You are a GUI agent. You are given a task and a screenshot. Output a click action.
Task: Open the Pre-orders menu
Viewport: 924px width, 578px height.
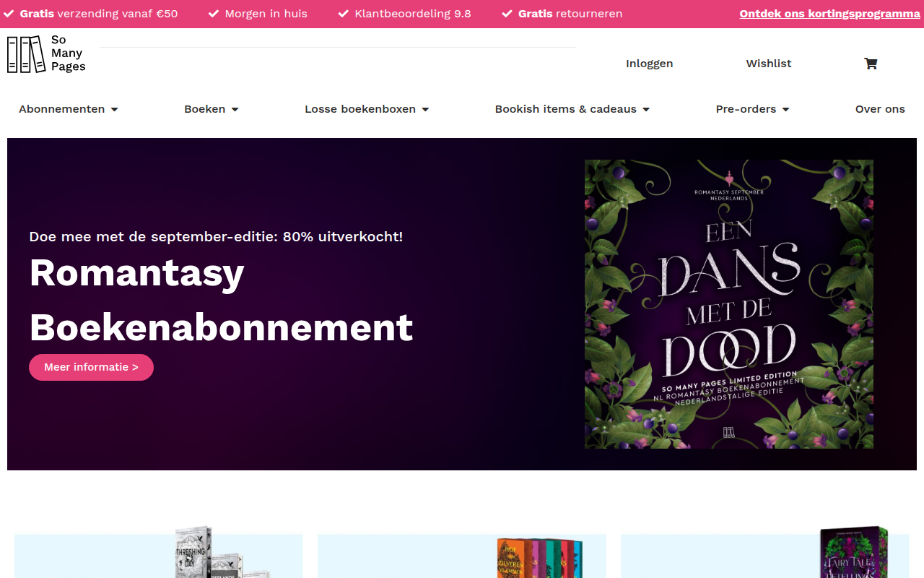click(746, 109)
